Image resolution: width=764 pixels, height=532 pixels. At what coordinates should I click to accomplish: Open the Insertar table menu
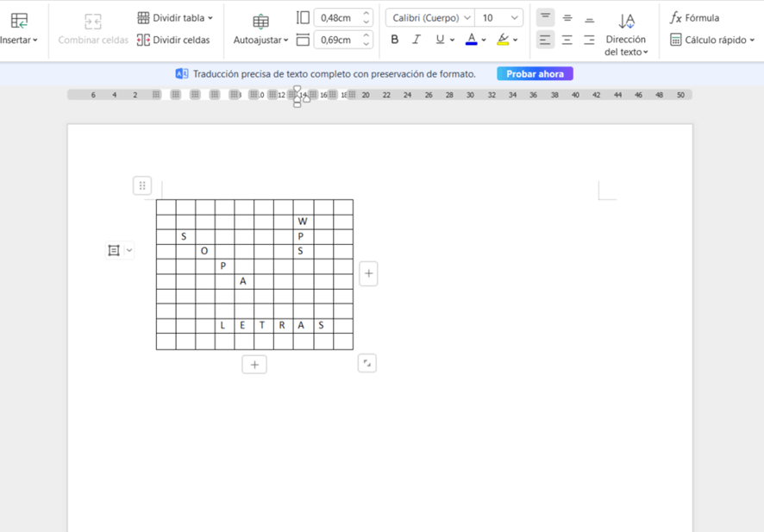point(18,29)
